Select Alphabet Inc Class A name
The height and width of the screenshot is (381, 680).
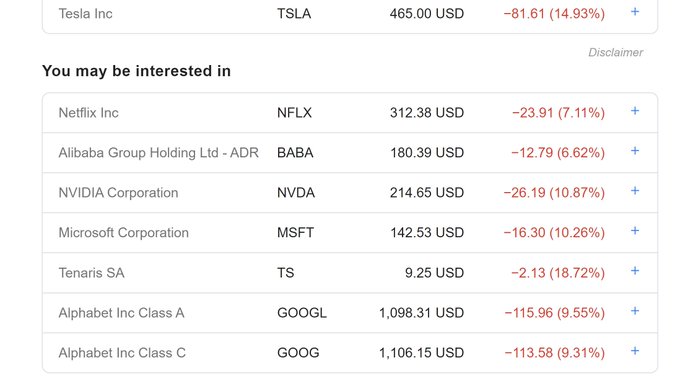pyautogui.click(x=121, y=313)
